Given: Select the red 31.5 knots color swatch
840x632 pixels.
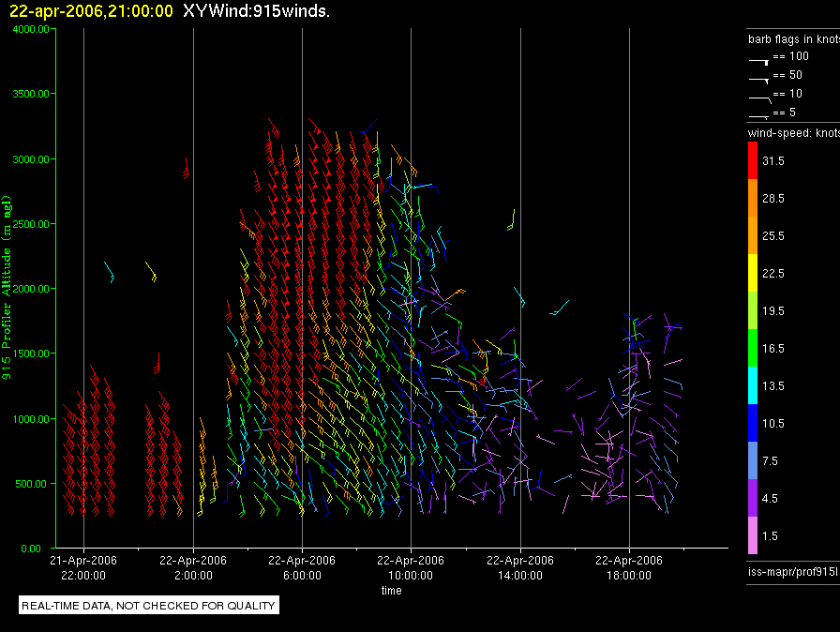Looking at the screenshot, I should pyautogui.click(x=753, y=160).
